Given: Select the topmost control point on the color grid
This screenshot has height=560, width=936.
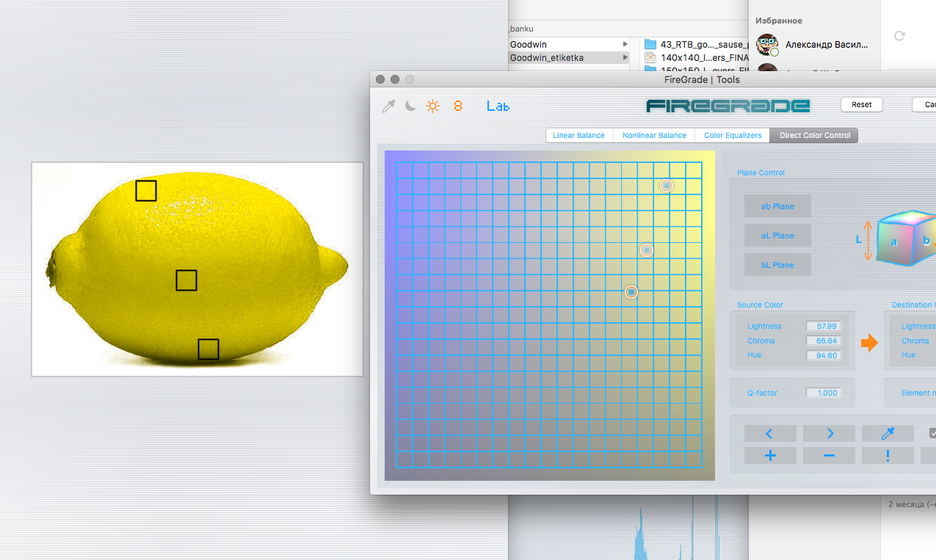Looking at the screenshot, I should point(667,186).
